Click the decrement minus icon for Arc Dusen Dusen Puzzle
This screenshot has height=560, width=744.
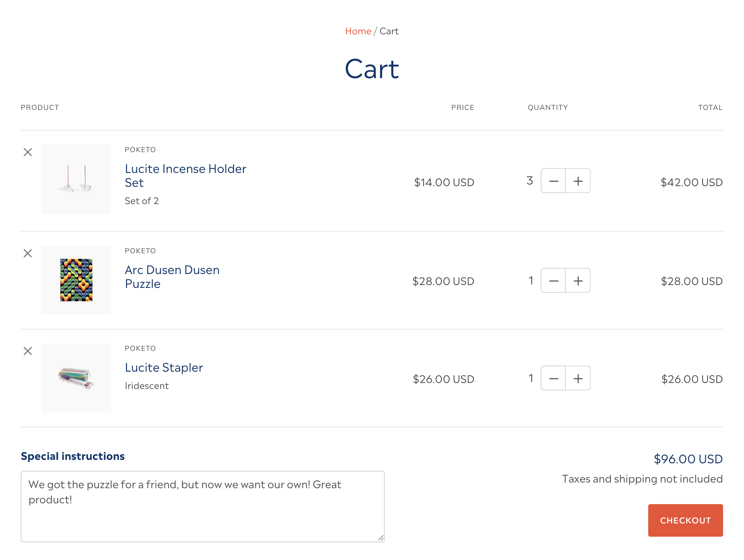pyautogui.click(x=553, y=281)
